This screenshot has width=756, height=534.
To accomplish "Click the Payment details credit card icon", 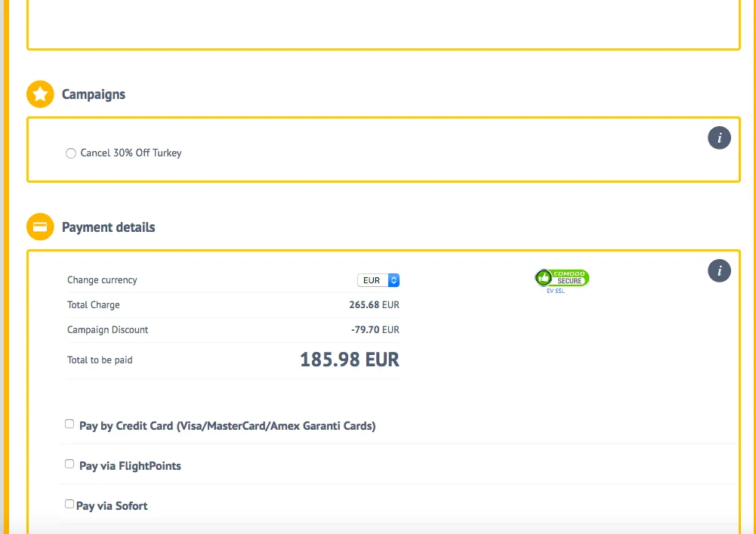I will (x=40, y=227).
